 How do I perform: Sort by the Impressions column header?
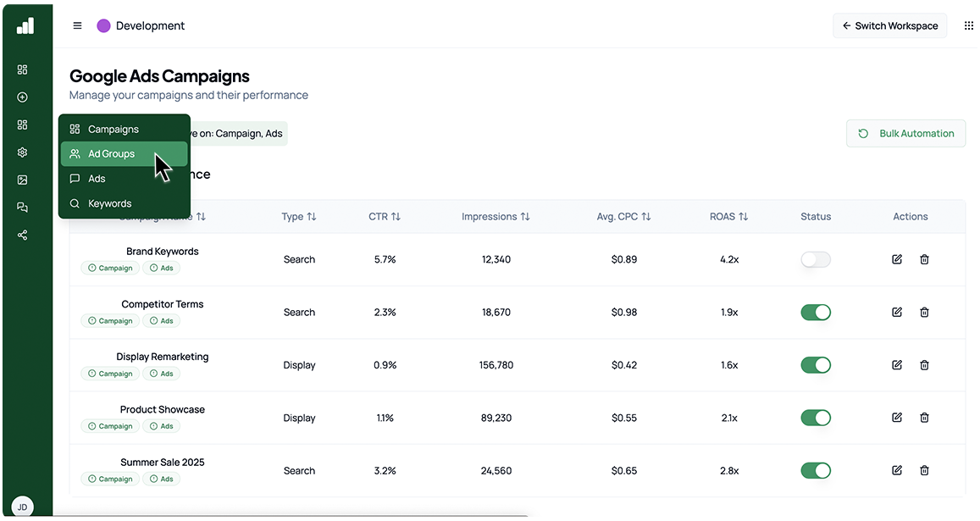pyautogui.click(x=496, y=216)
